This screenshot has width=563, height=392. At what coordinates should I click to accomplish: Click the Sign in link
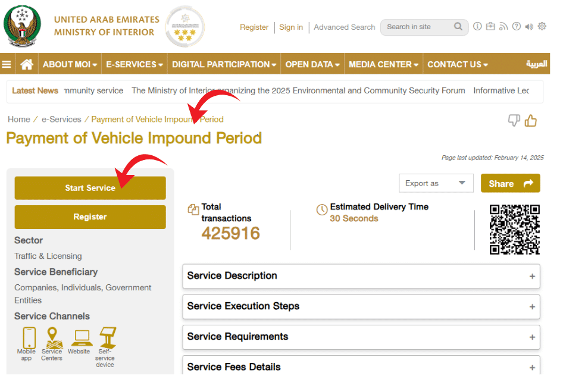[291, 27]
